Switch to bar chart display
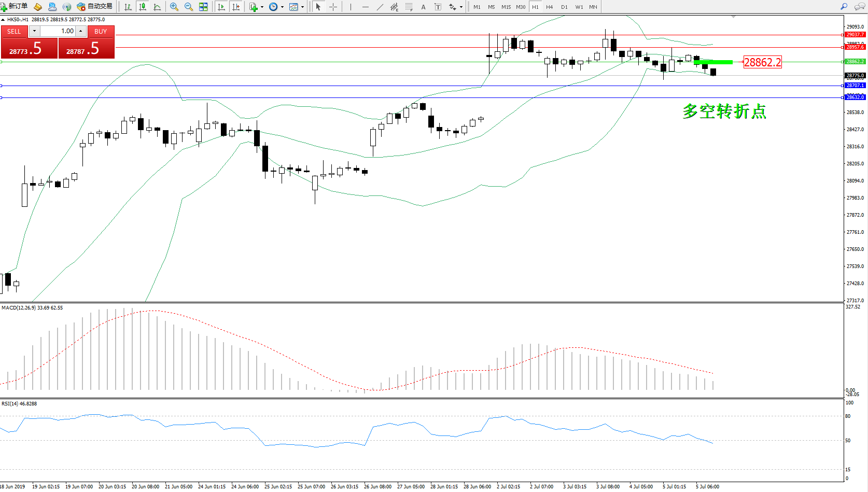 tap(128, 7)
